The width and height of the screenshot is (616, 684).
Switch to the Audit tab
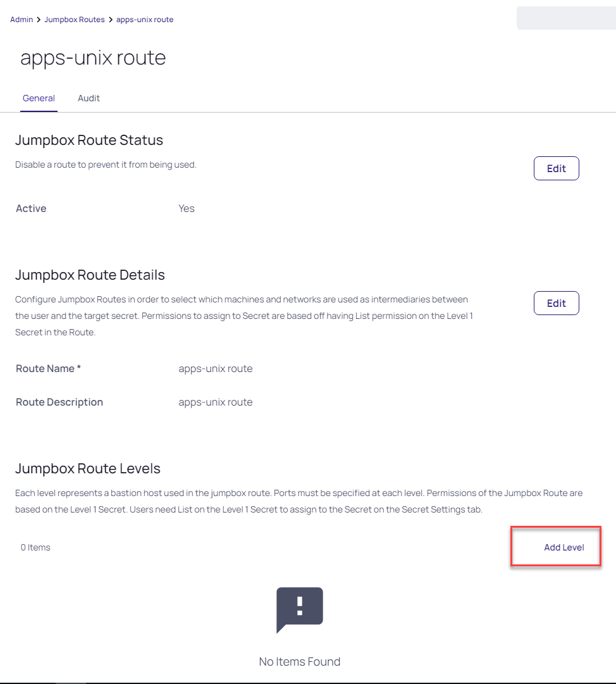[89, 98]
